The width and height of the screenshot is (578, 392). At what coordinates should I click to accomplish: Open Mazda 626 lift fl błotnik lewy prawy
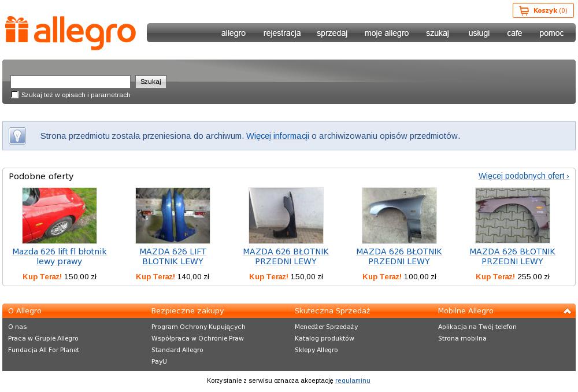point(60,256)
